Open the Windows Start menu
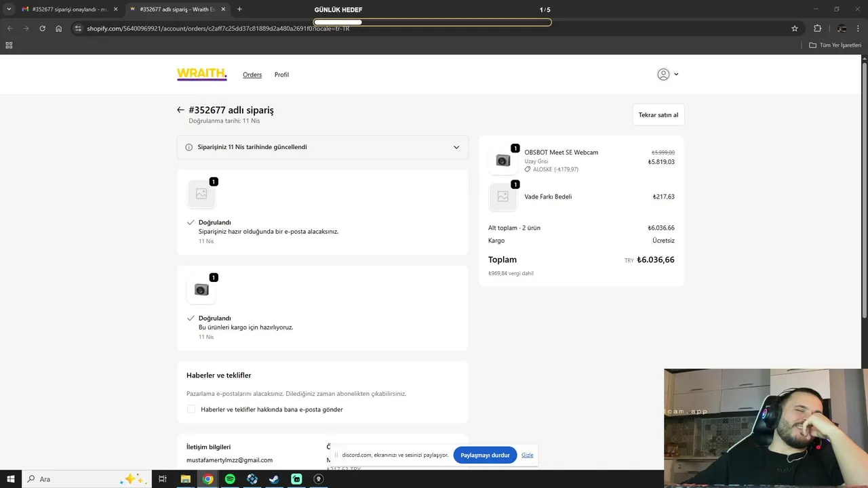The width and height of the screenshot is (868, 488). tap(11, 479)
